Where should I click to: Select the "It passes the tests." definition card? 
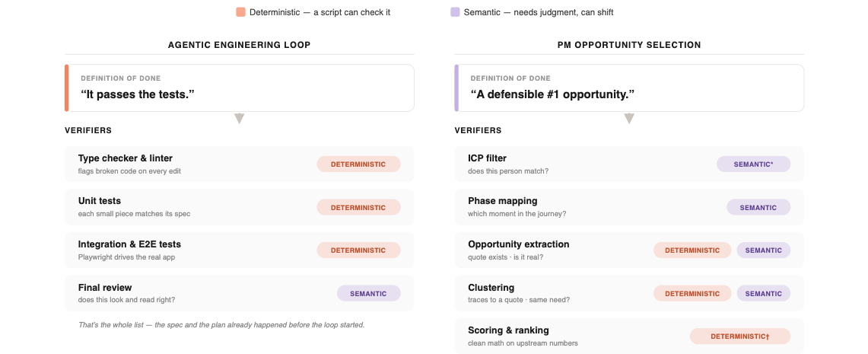[239, 88]
